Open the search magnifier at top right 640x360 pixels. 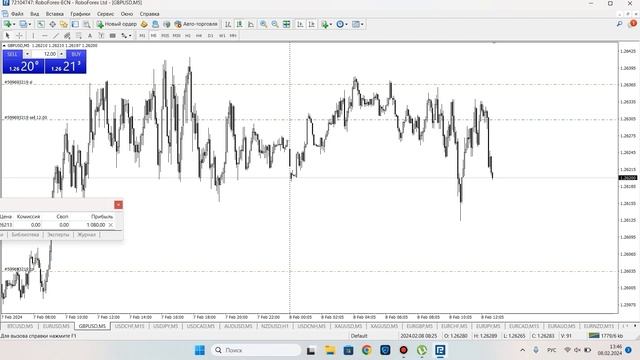pos(619,24)
